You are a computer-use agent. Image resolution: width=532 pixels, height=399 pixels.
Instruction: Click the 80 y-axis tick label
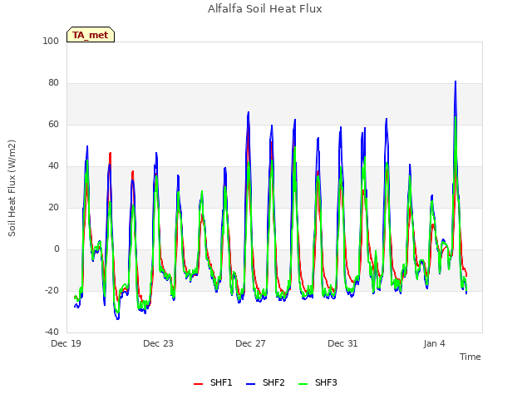click(x=53, y=83)
